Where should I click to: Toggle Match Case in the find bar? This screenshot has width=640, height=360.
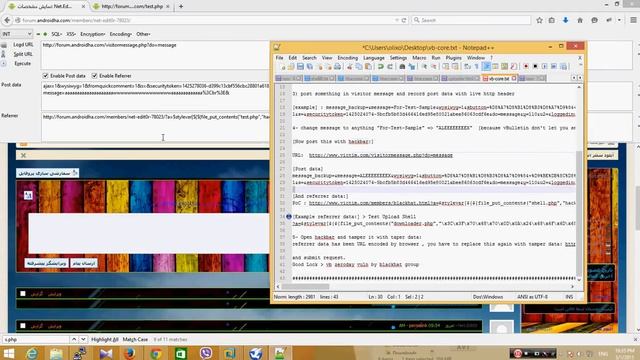[x=135, y=340]
